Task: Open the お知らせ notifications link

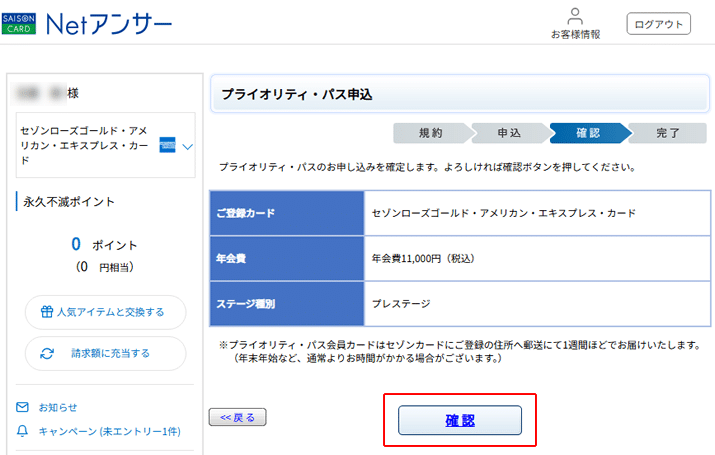Action: pos(58,407)
